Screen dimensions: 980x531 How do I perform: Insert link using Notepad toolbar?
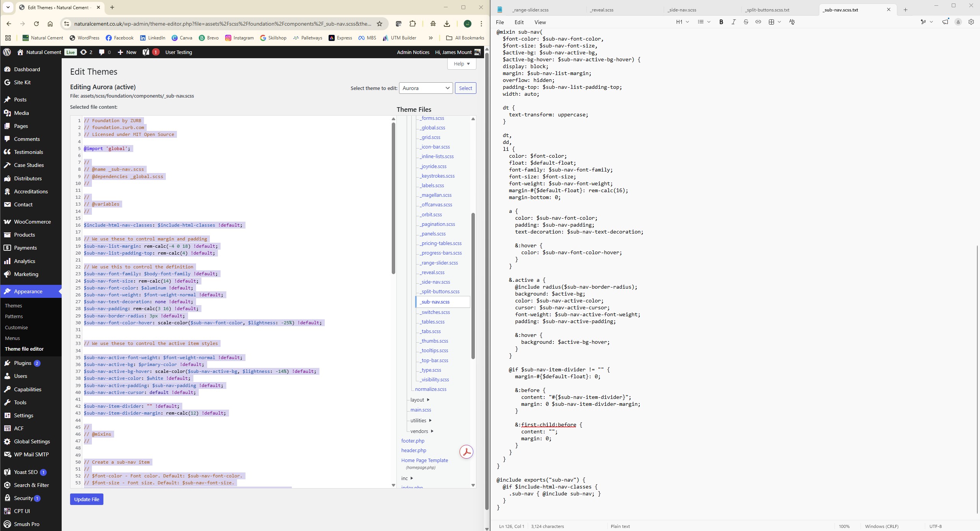click(x=758, y=22)
